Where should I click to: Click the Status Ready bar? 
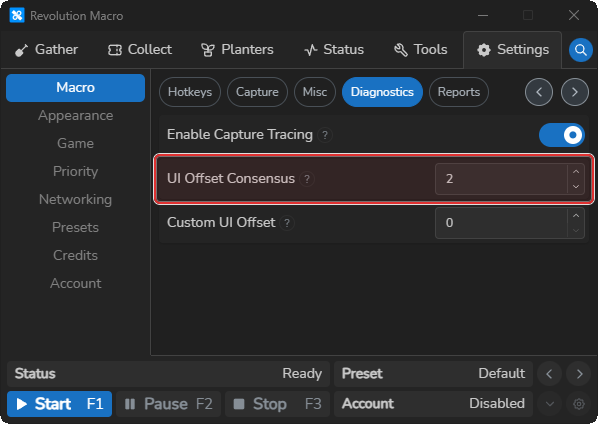pyautogui.click(x=169, y=374)
